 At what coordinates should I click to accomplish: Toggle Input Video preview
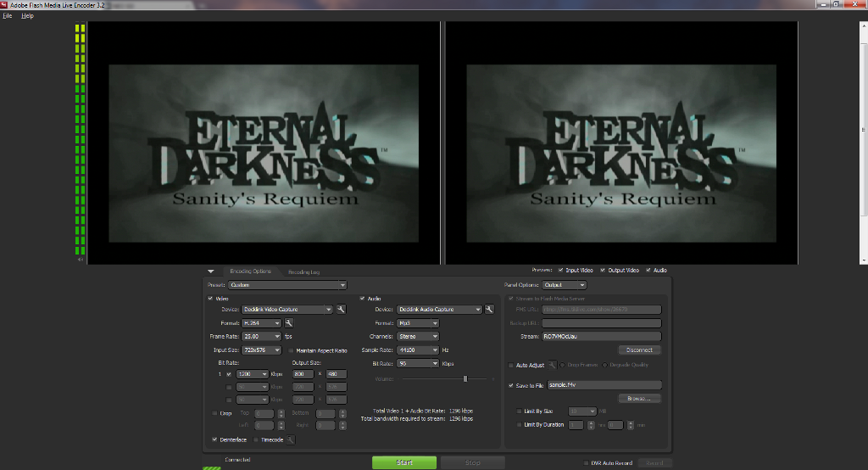561,270
